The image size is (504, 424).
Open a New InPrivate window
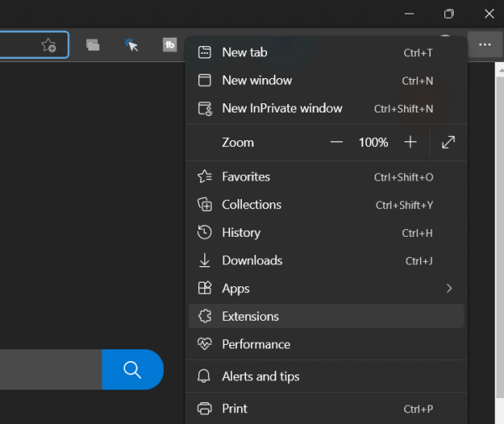pos(326,108)
